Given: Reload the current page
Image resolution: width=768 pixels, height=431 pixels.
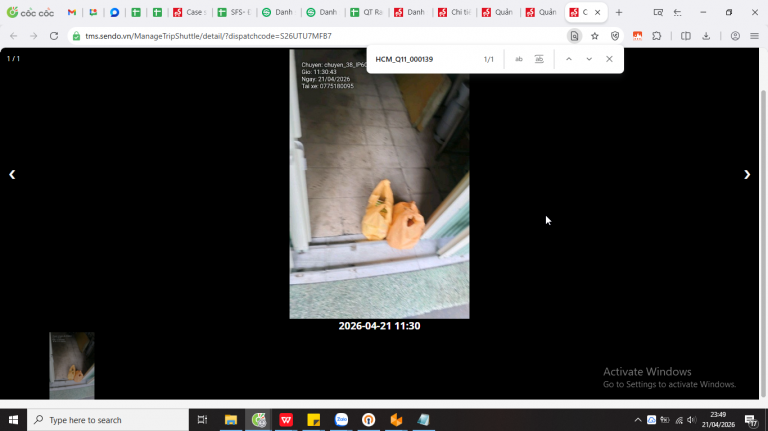Looking at the screenshot, I should [x=54, y=36].
